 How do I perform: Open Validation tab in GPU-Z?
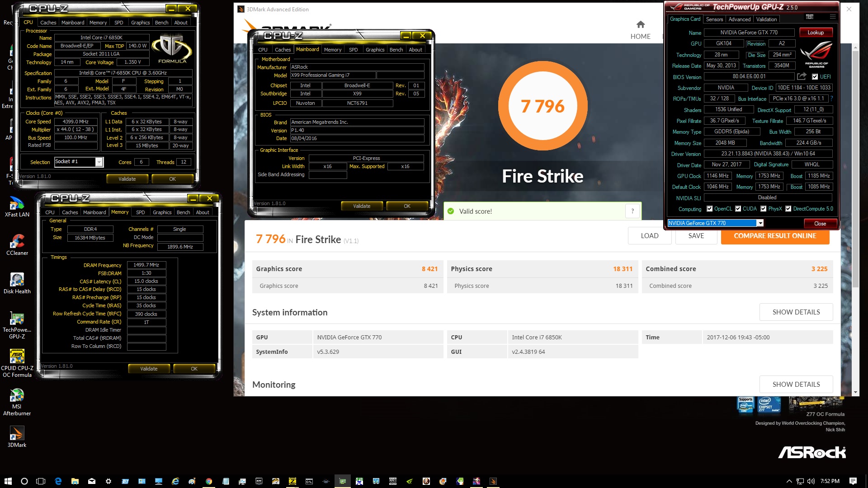767,19
